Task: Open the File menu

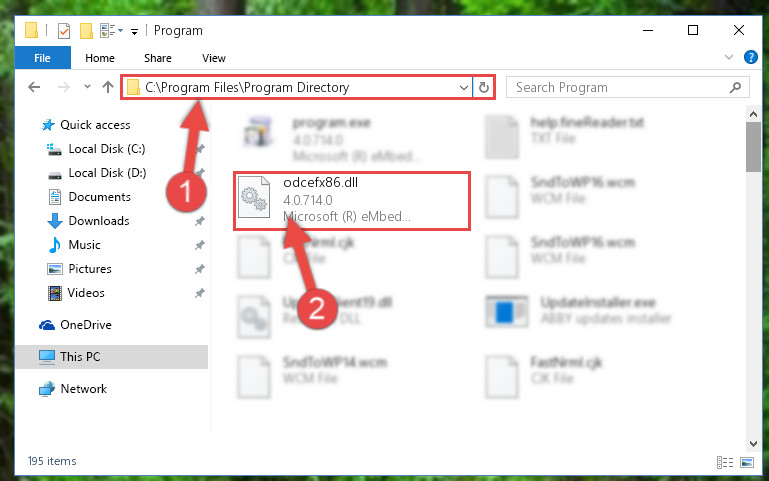Action: (x=43, y=58)
